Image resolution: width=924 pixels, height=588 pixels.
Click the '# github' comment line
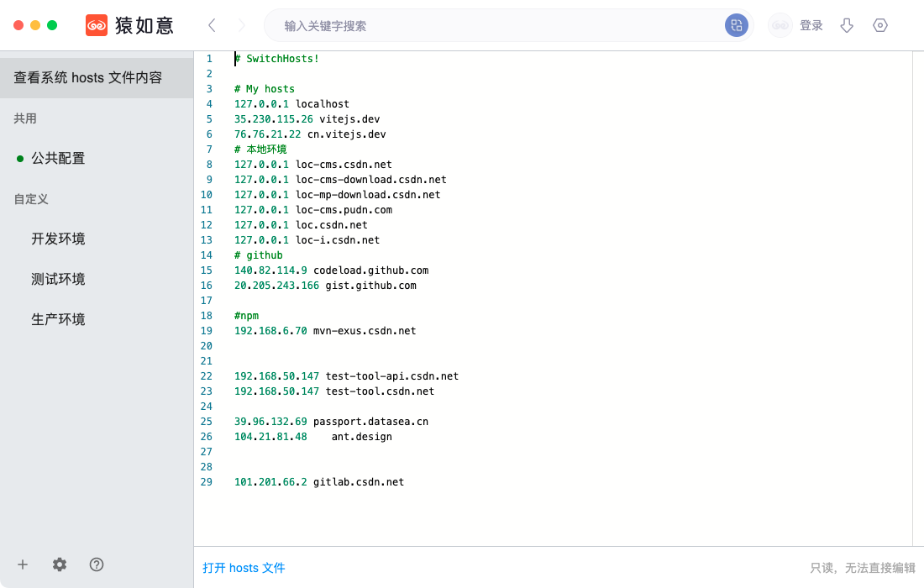(259, 255)
